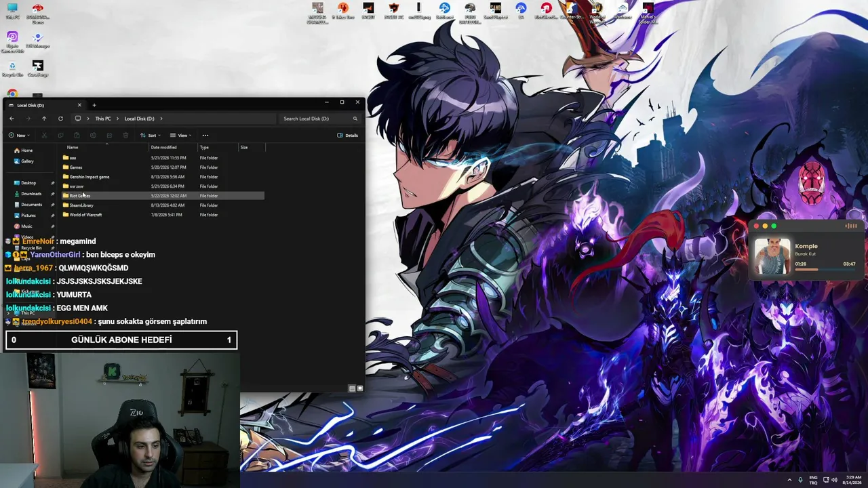
Task: Open Home in the navigation pane
Action: (23, 150)
